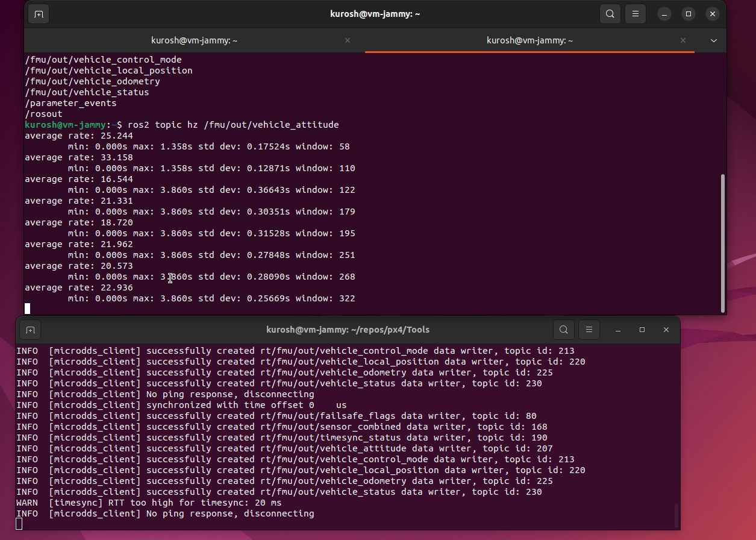This screenshot has height=540, width=756.
Task: Click the /rosout topic line
Action: click(43, 114)
